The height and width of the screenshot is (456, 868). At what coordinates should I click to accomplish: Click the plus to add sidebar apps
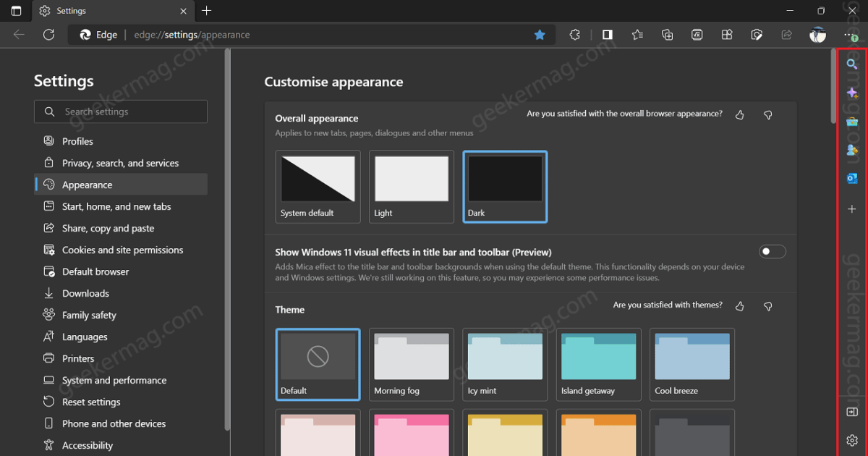point(852,209)
